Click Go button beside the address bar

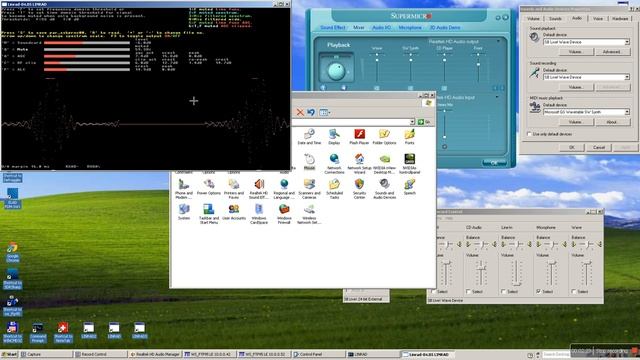tap(424, 122)
